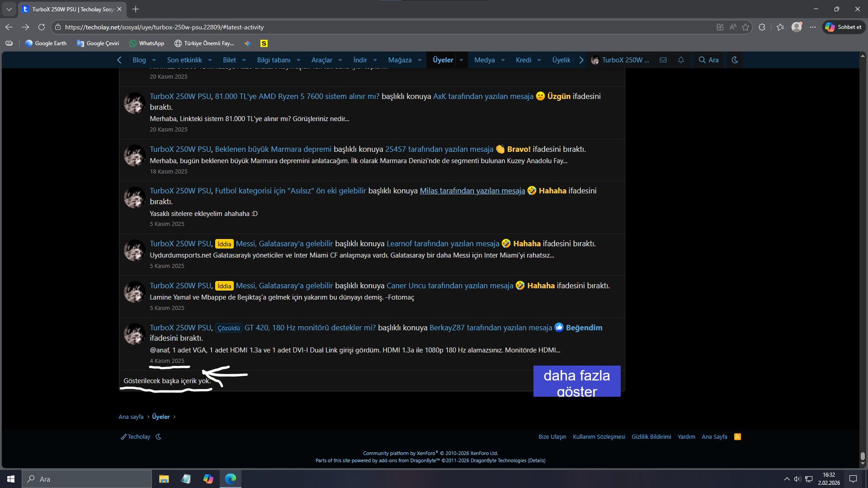The height and width of the screenshot is (488, 868).
Task: Close the TurboX 250W PSU tab
Action: [119, 9]
